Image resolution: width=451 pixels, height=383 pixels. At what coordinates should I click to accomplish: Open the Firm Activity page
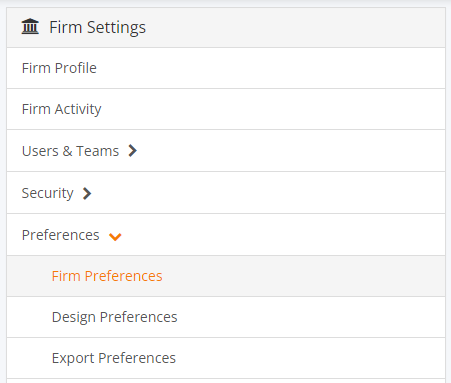coord(62,109)
